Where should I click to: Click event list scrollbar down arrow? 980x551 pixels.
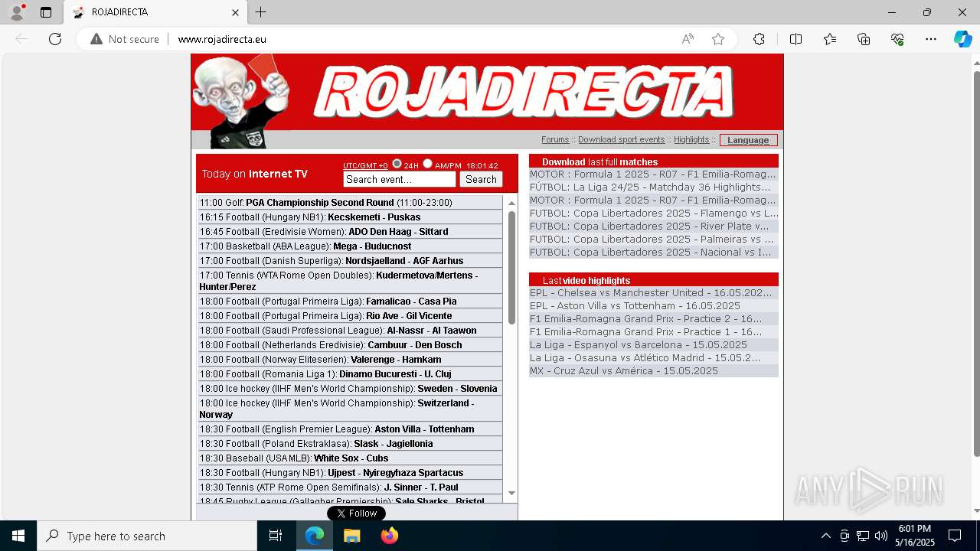click(x=511, y=494)
